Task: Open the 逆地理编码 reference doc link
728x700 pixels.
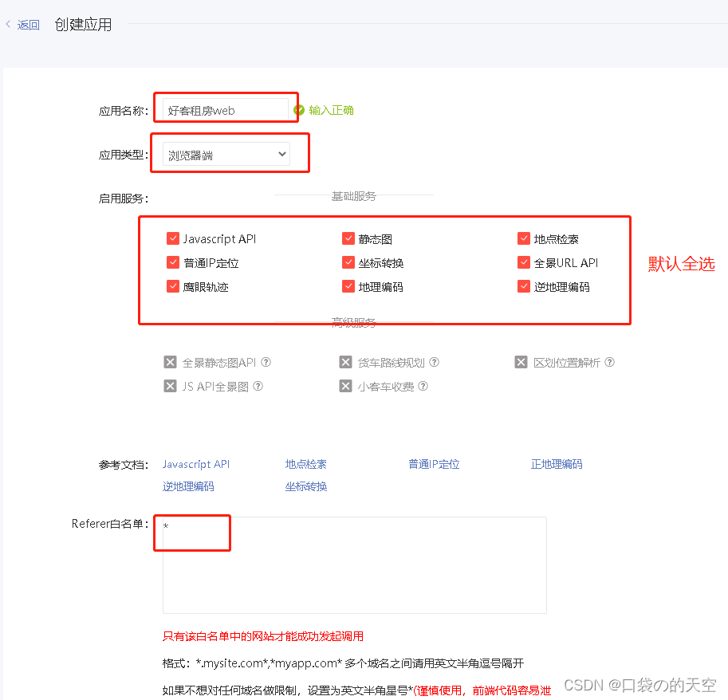Action: click(x=188, y=486)
